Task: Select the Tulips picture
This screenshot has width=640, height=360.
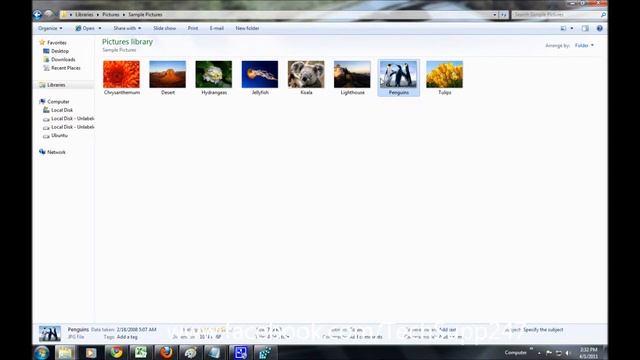Action: 444,78
